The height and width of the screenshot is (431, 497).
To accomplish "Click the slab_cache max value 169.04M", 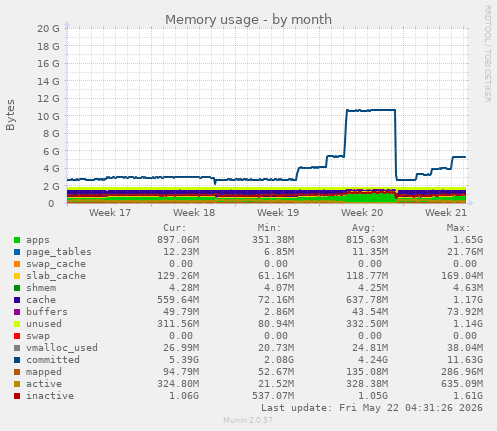I will click(x=462, y=276).
